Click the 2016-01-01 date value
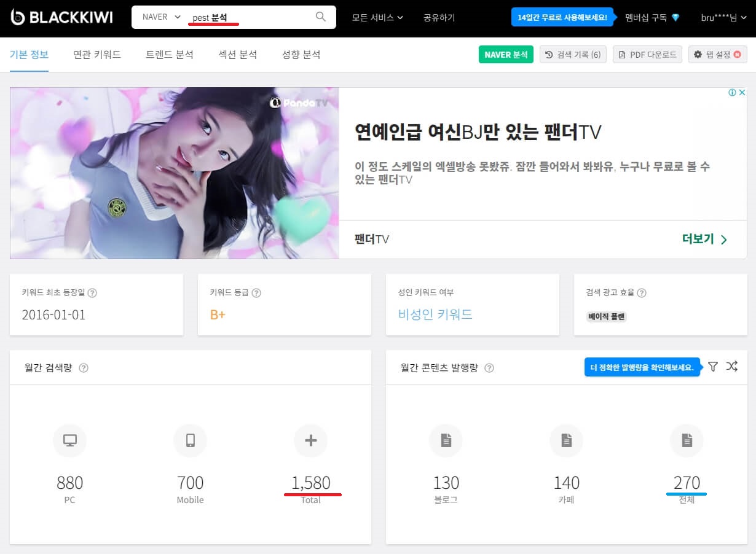756x554 pixels. pos(53,314)
